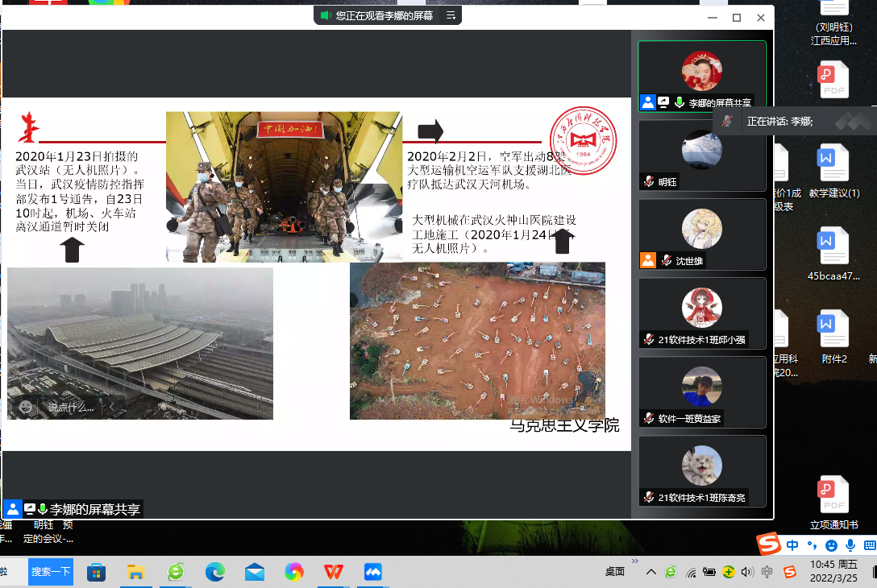Click the muted mic icon next to 沈世雄
Viewport: 877px width, 588px height.
coord(666,260)
